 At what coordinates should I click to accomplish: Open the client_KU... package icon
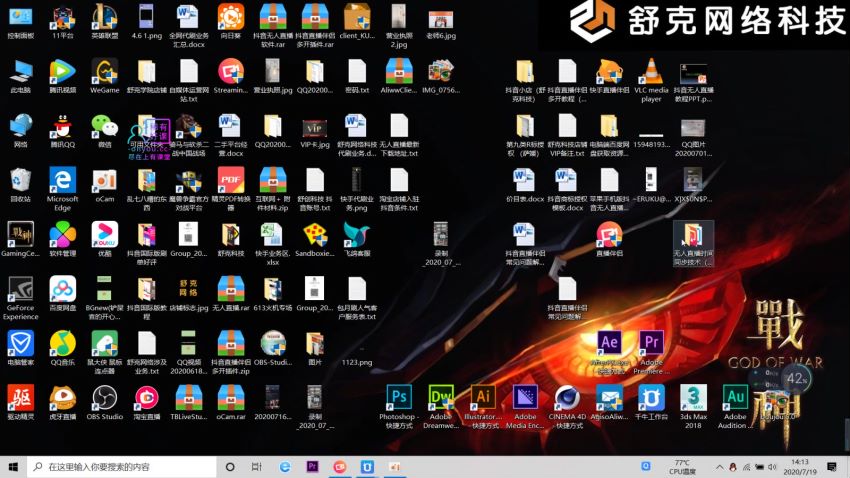pyautogui.click(x=357, y=17)
